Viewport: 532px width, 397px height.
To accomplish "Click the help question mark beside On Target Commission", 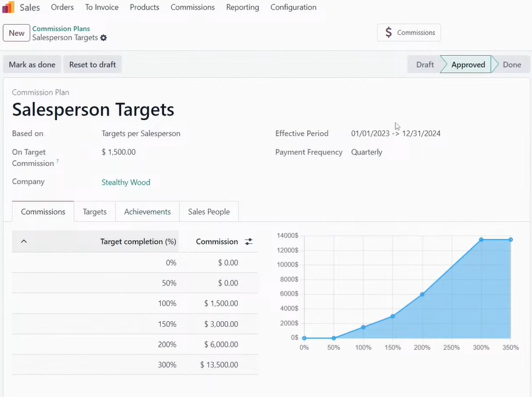I will coord(58,161).
